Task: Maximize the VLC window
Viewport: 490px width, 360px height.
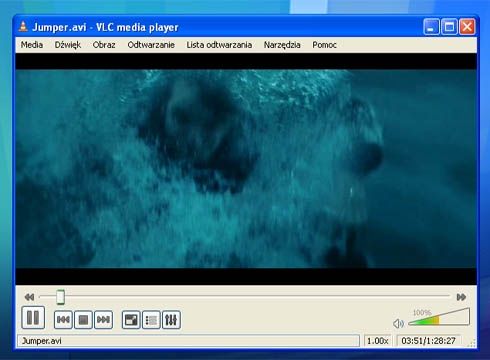Action: coord(449,27)
